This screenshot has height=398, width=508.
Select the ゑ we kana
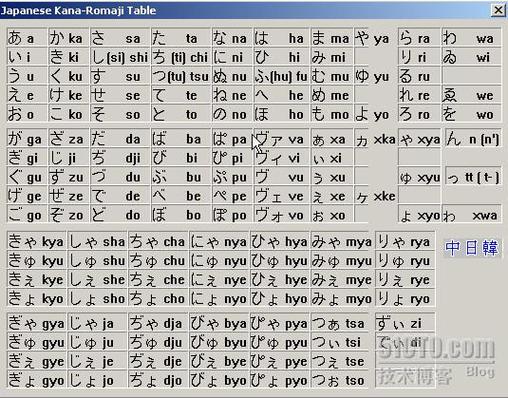pos(471,95)
